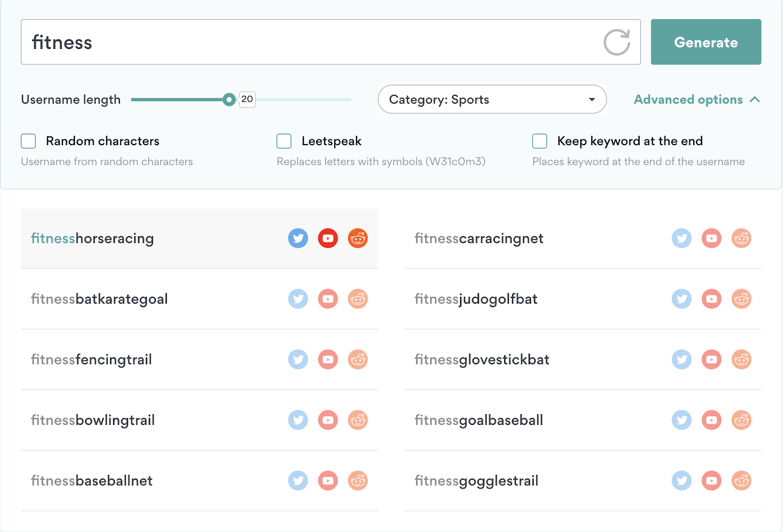Screen dimensions: 783x532
Task: Click the fitness keyword input field
Action: [313, 43]
